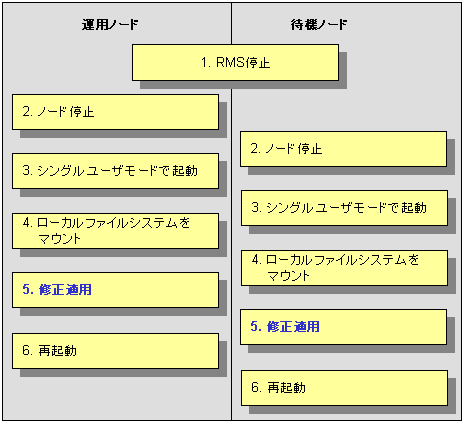Click the step number 6 in the 運用ノード column
Screen dimensions: 464x423
[x=26, y=351]
